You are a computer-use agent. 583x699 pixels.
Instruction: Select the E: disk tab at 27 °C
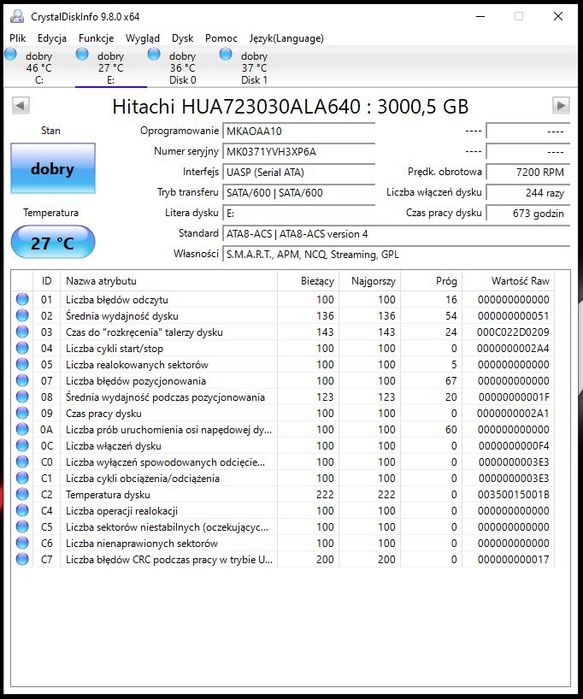111,68
